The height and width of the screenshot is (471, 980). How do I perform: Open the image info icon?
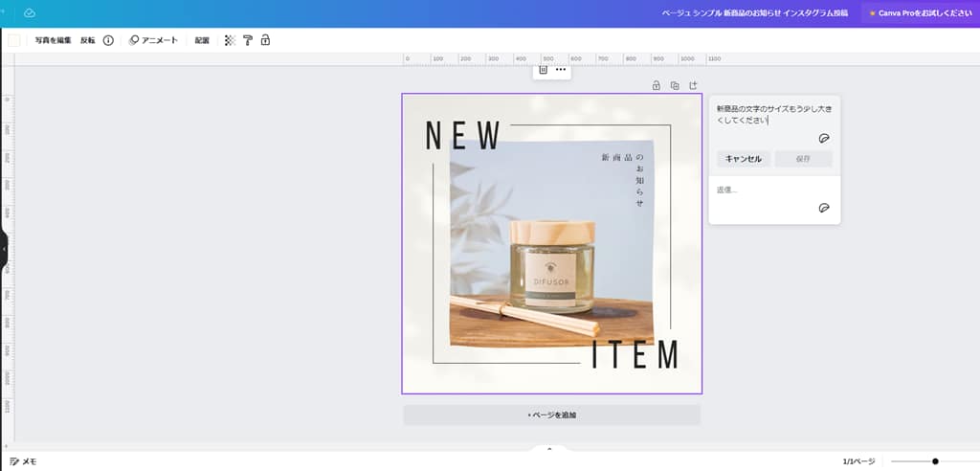108,40
